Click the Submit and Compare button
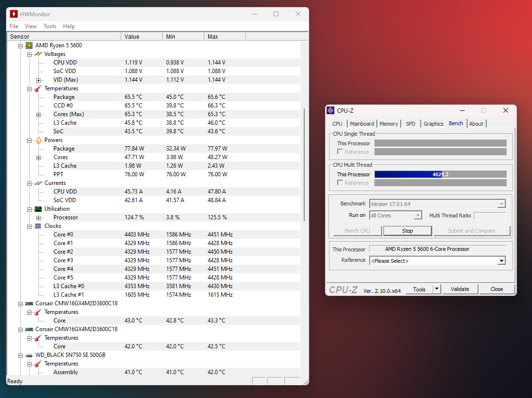Screen dimensions: 532x398 pyautogui.click(x=472, y=231)
